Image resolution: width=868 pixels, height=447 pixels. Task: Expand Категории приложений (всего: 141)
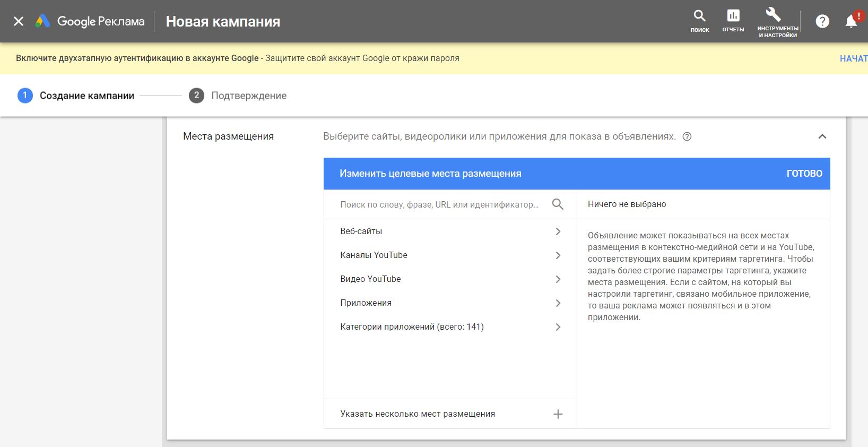pyautogui.click(x=450, y=327)
